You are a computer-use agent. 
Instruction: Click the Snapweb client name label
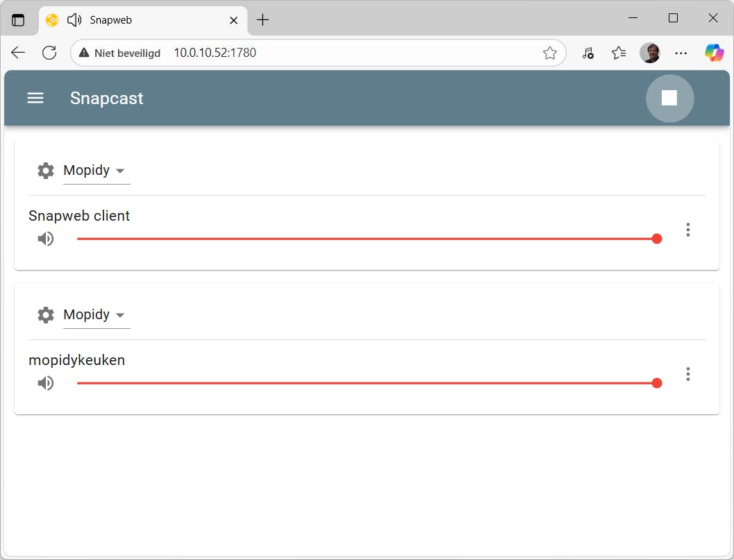(x=79, y=216)
